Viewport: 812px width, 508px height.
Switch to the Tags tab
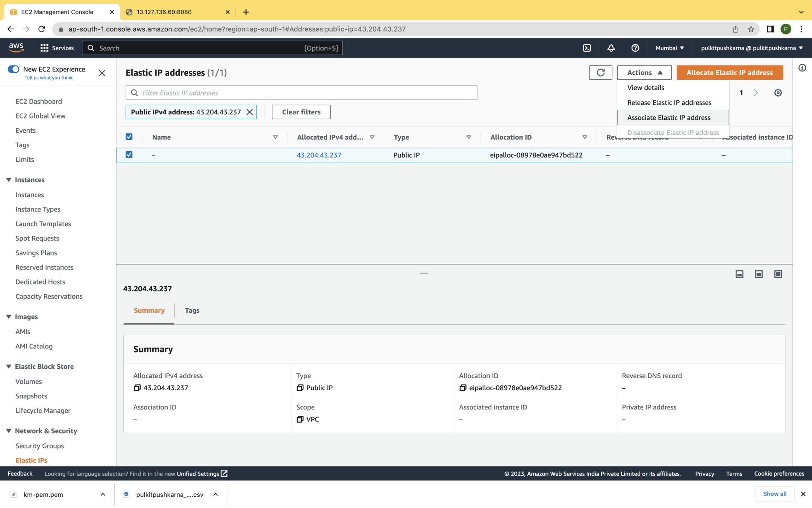tap(192, 310)
